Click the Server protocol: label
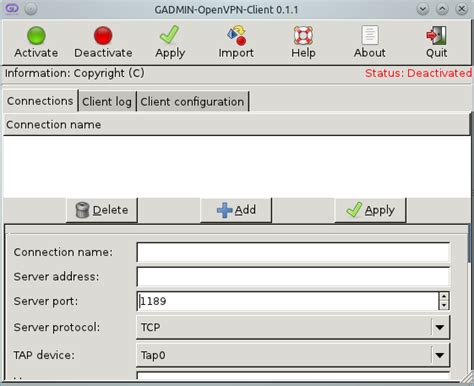Image resolution: width=474 pixels, height=386 pixels. (x=57, y=327)
